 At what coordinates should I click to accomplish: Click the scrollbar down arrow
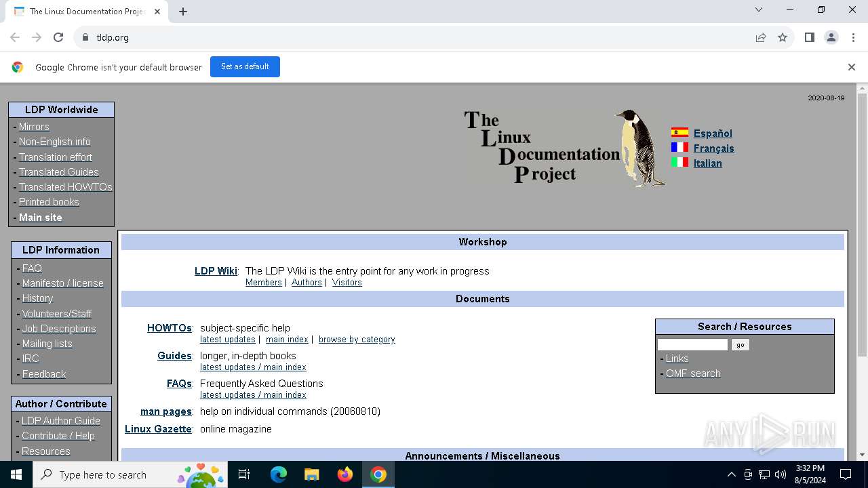(x=862, y=455)
